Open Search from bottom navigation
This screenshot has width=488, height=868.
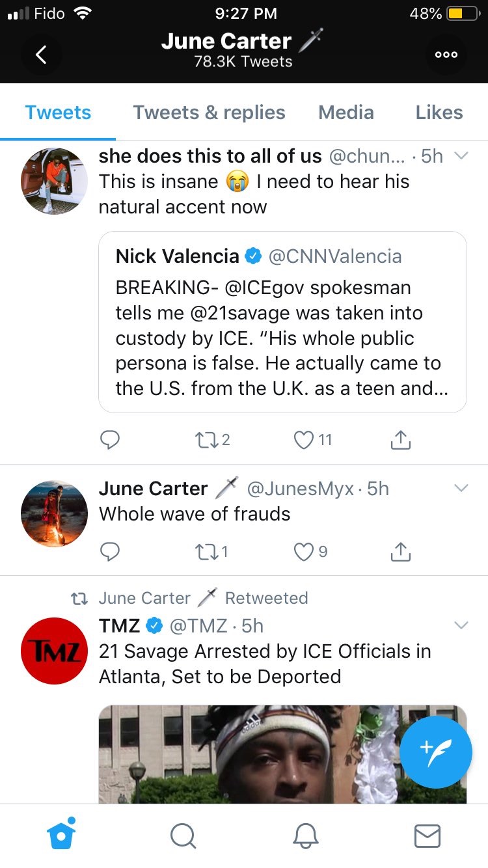coord(183,835)
